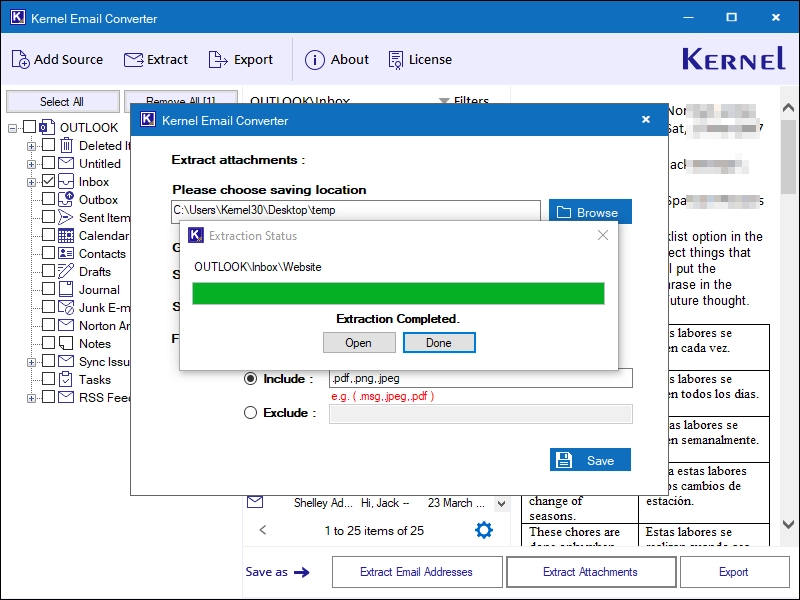Click the Sync Issues envelope icon
Screen dimensions: 800x600
[x=66, y=361]
